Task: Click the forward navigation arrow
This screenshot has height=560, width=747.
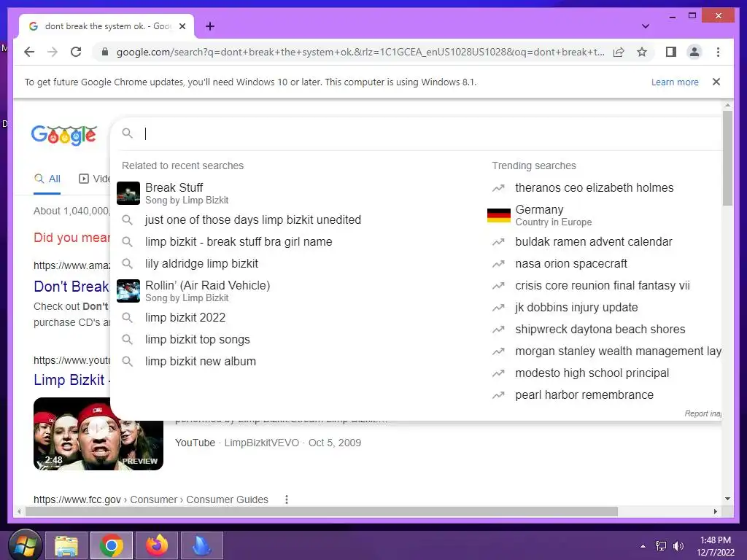Action: (53, 52)
